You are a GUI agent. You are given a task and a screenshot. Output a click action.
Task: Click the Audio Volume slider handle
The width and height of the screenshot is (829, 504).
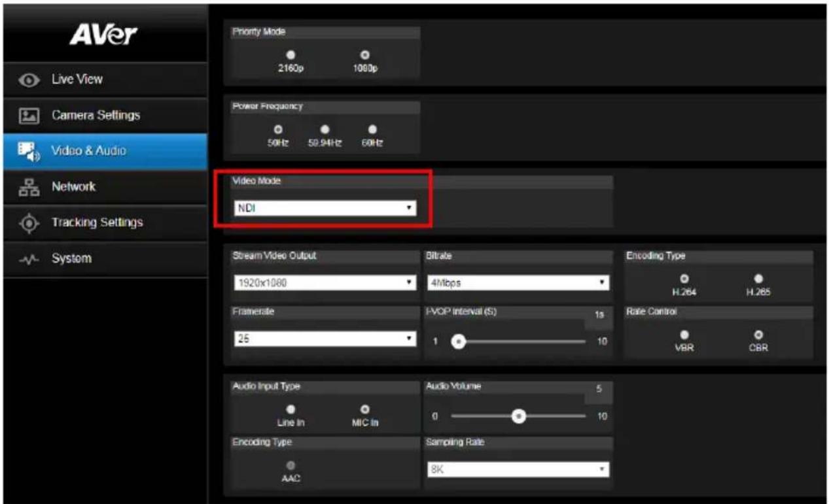[x=520, y=415]
